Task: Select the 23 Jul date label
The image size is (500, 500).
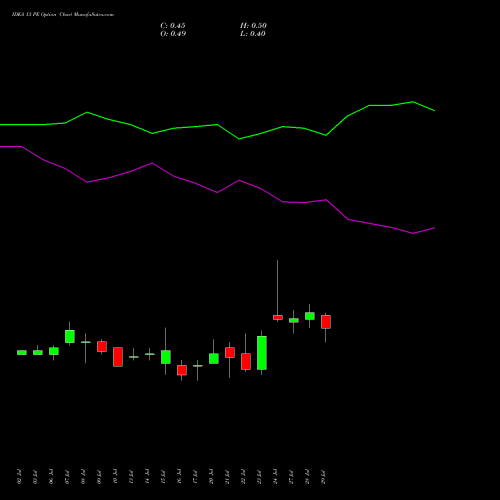Action: [x=259, y=477]
